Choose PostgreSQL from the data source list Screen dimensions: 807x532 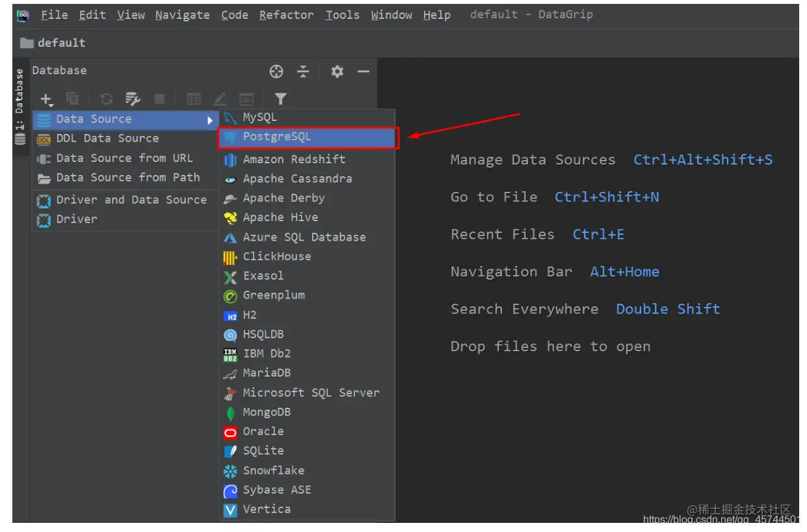307,137
